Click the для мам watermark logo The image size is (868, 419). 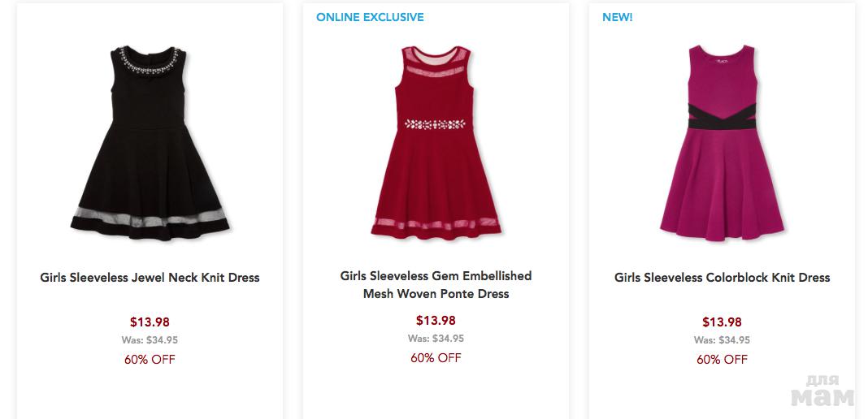pos(822,391)
